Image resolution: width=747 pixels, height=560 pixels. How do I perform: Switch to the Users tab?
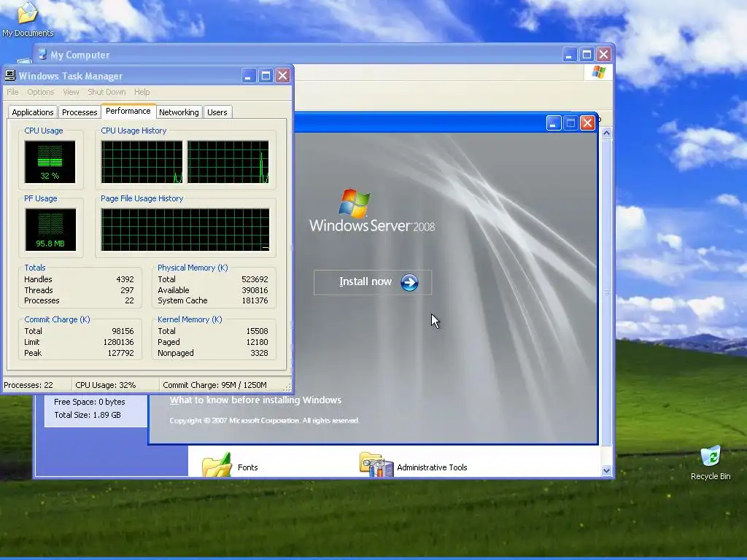click(217, 112)
